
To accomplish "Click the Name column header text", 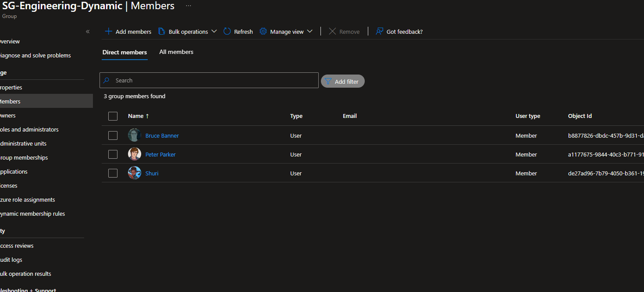I will click(x=135, y=116).
